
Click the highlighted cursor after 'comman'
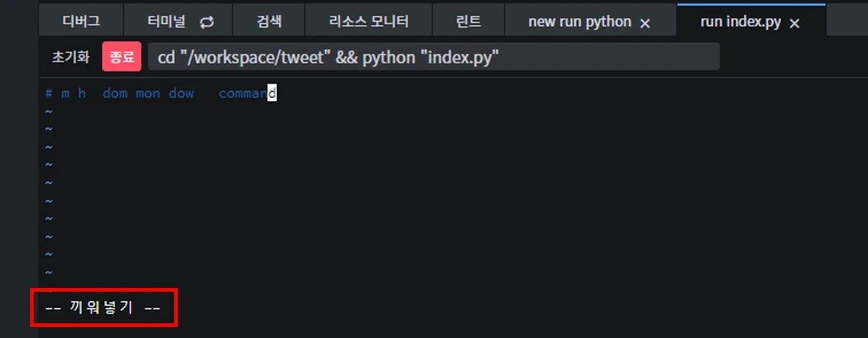pyautogui.click(x=272, y=93)
